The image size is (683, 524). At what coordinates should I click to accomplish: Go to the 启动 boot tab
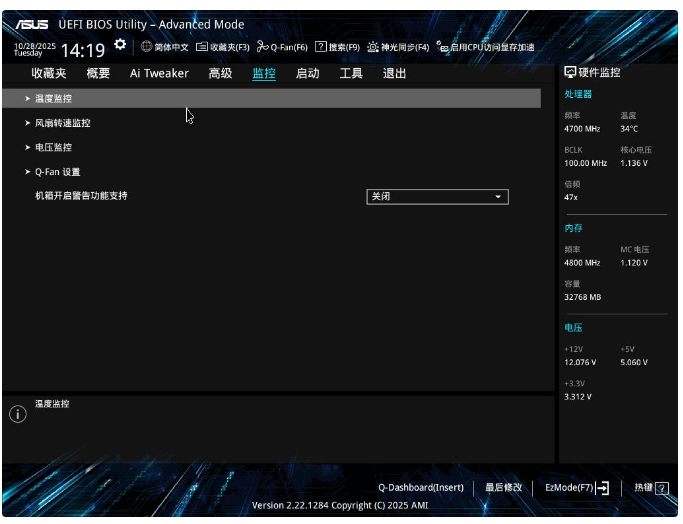coord(307,73)
